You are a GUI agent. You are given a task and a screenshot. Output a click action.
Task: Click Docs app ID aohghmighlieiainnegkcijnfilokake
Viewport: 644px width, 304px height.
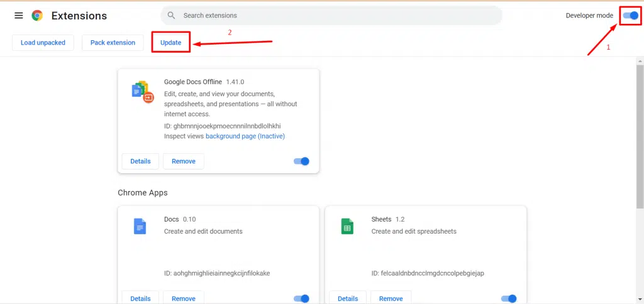point(217,273)
